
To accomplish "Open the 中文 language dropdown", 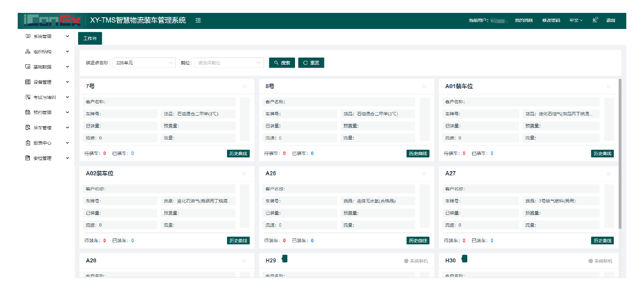I will pyautogui.click(x=576, y=21).
